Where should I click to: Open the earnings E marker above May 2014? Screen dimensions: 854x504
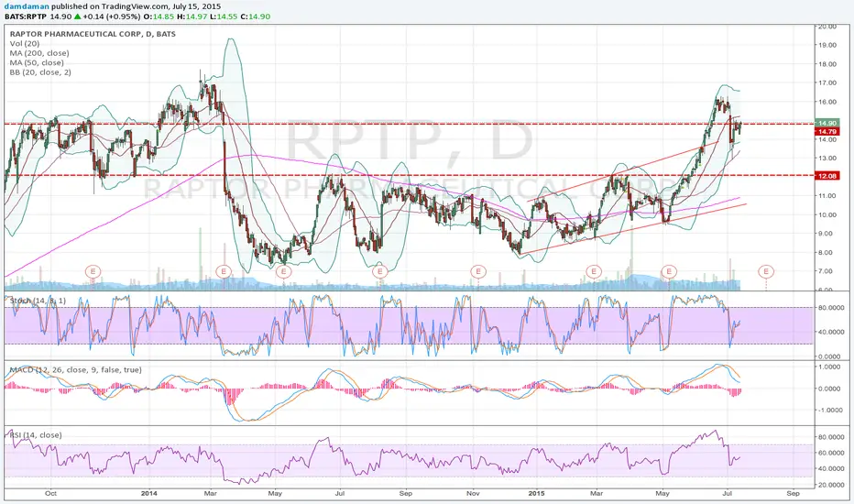coord(284,271)
